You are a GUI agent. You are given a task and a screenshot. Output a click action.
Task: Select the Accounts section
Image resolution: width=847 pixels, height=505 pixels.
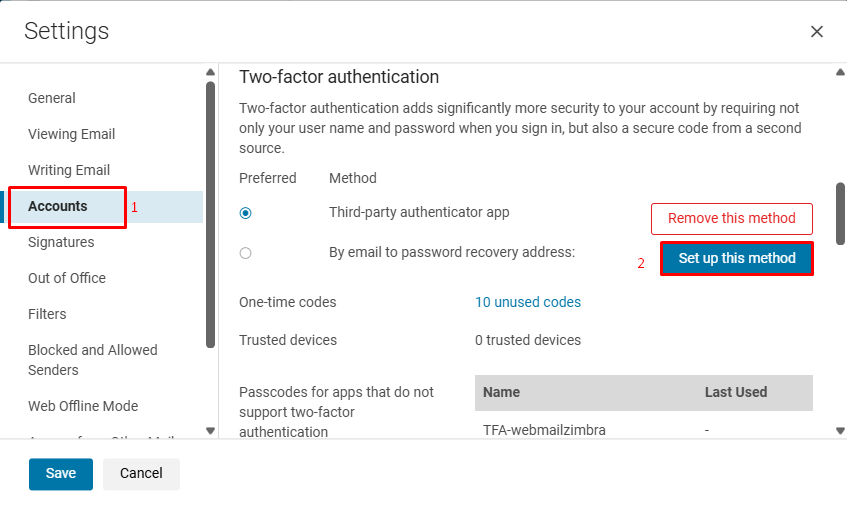point(58,206)
